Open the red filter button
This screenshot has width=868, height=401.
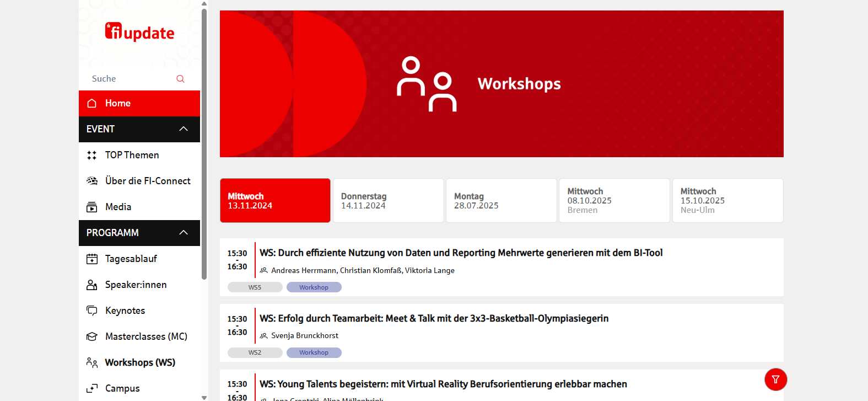coord(775,379)
